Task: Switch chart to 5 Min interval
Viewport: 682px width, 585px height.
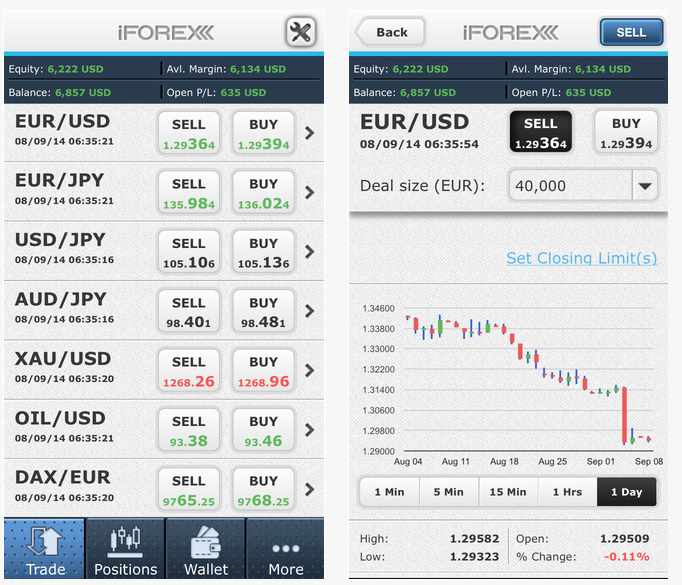Action: pyautogui.click(x=449, y=492)
